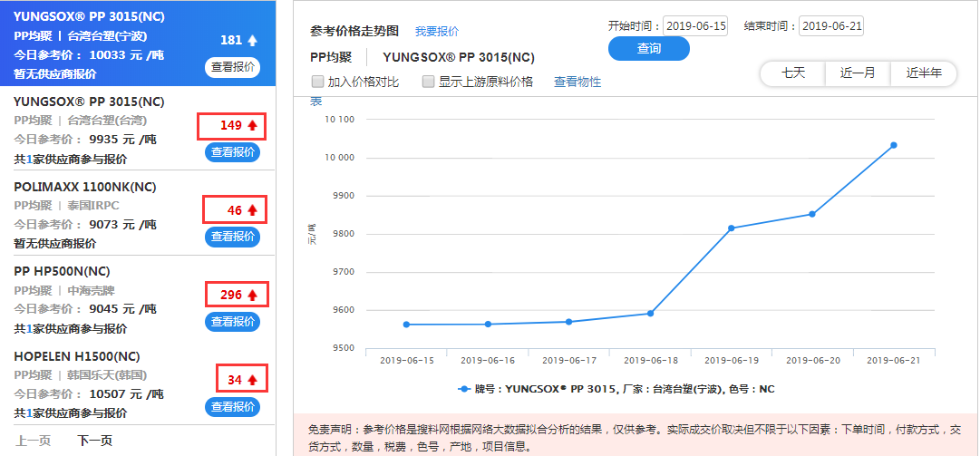Click the red up arrow beside 46
This screenshot has height=456, width=980.
(x=253, y=210)
